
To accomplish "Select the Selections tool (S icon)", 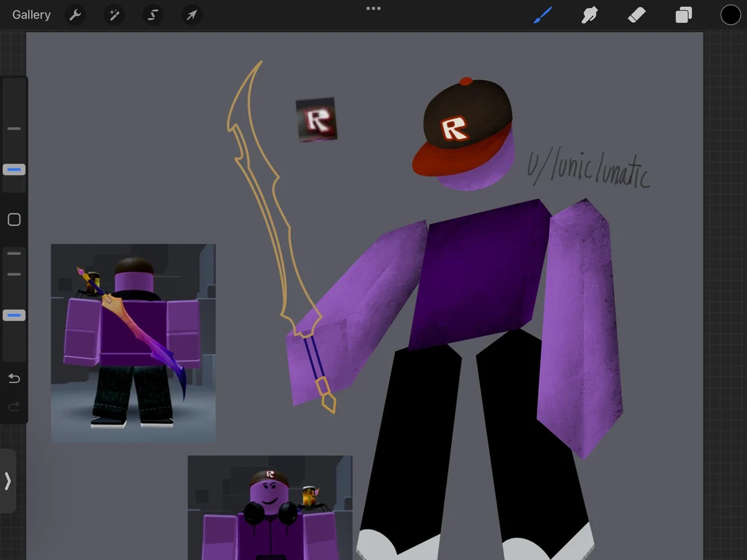I will coord(152,15).
